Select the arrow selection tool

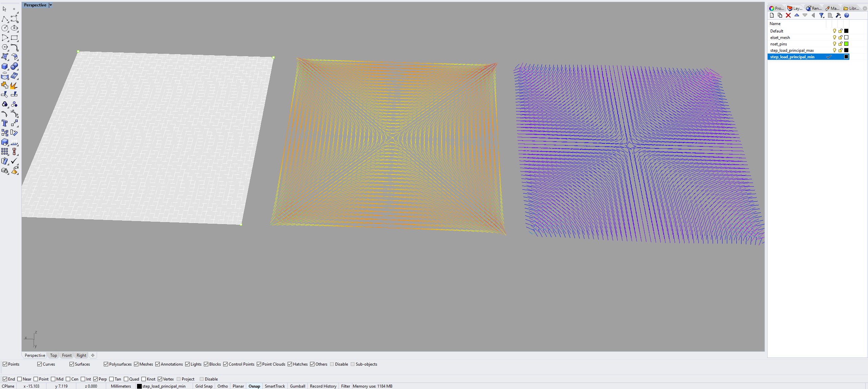[4, 9]
